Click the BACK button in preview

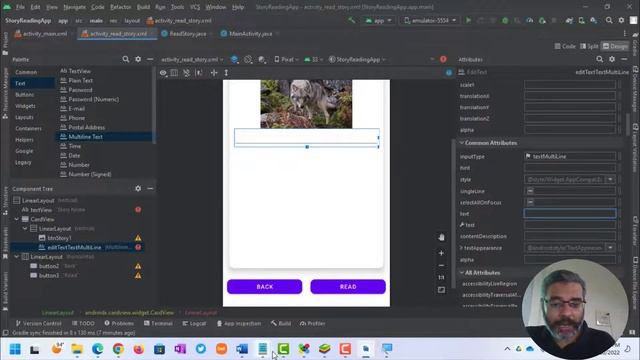264,287
